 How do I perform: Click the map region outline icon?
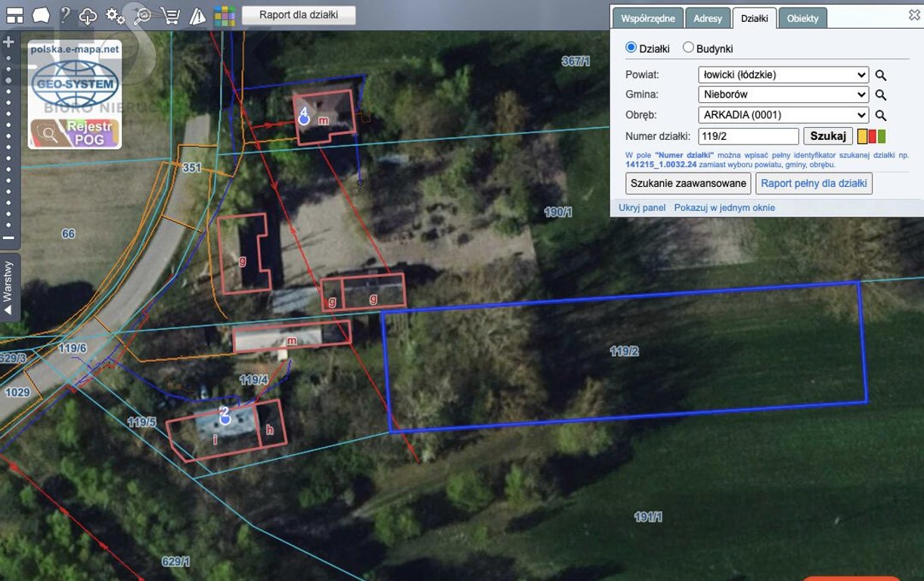click(x=41, y=15)
